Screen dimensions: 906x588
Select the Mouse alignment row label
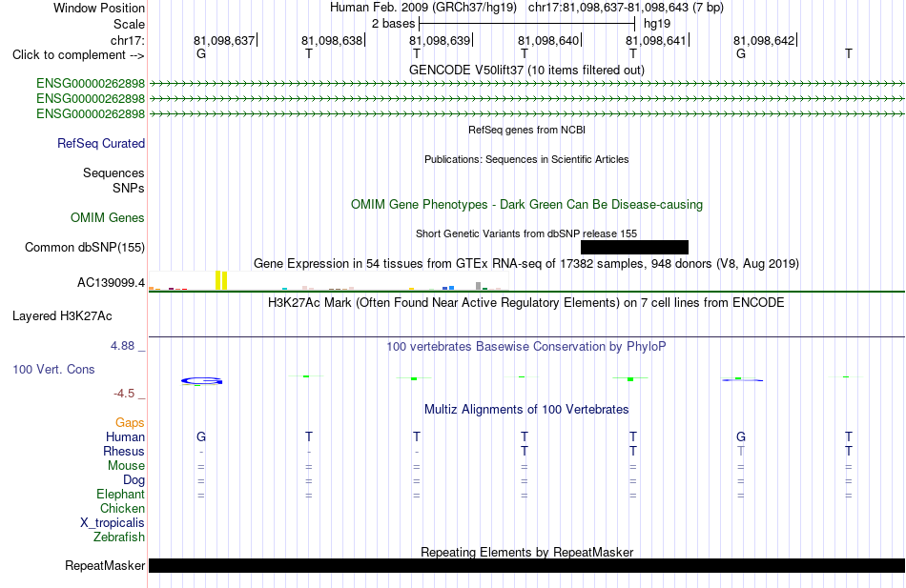(126, 466)
